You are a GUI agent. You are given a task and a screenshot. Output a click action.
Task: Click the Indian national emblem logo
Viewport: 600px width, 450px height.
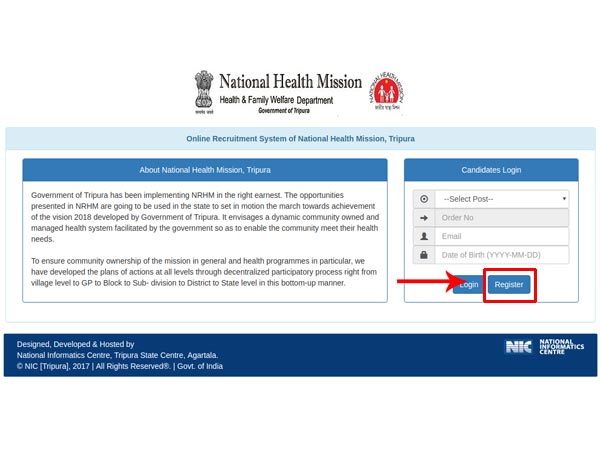[x=204, y=91]
